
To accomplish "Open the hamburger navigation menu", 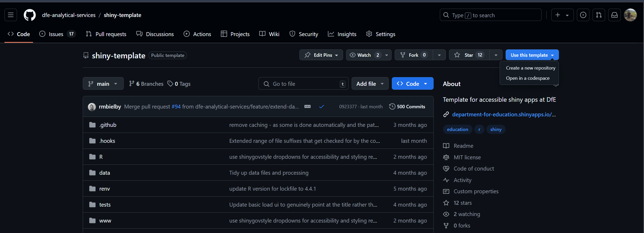I will [11, 15].
